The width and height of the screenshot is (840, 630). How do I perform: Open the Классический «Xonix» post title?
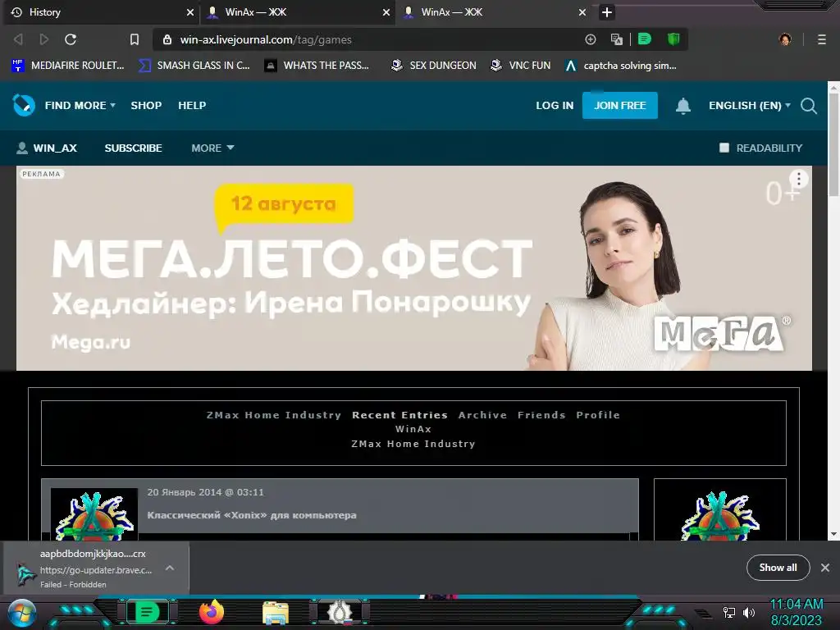252,515
